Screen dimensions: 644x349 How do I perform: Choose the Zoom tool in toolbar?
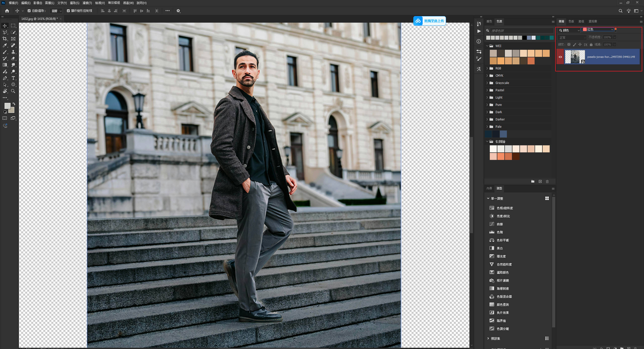(x=13, y=91)
